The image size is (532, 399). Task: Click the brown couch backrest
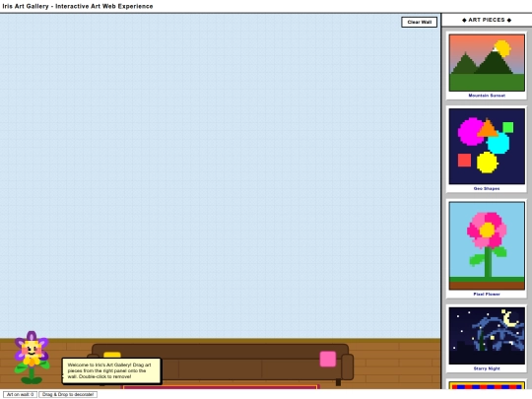tap(220, 351)
